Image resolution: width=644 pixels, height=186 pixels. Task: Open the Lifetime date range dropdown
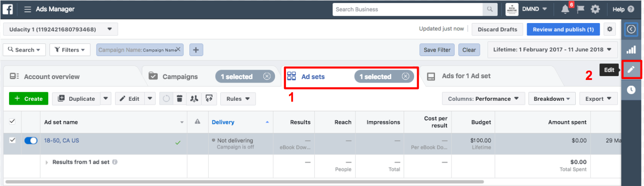tap(552, 50)
